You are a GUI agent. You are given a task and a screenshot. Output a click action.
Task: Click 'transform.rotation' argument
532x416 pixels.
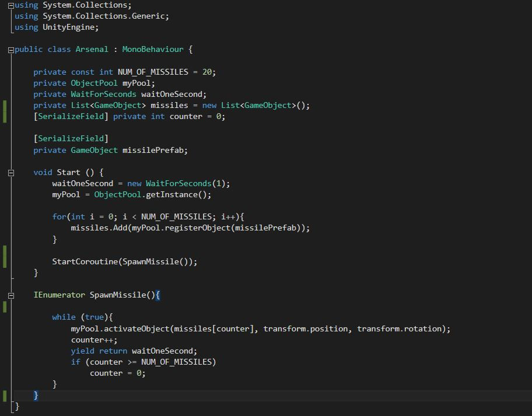pos(399,329)
